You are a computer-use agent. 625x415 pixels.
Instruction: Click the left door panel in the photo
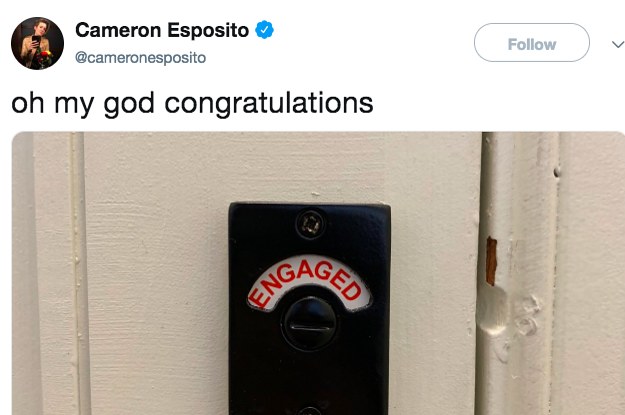click(155, 273)
